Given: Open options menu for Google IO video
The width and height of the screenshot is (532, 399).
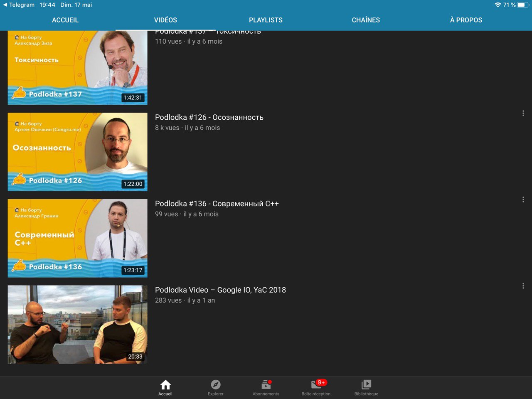Looking at the screenshot, I should (523, 286).
